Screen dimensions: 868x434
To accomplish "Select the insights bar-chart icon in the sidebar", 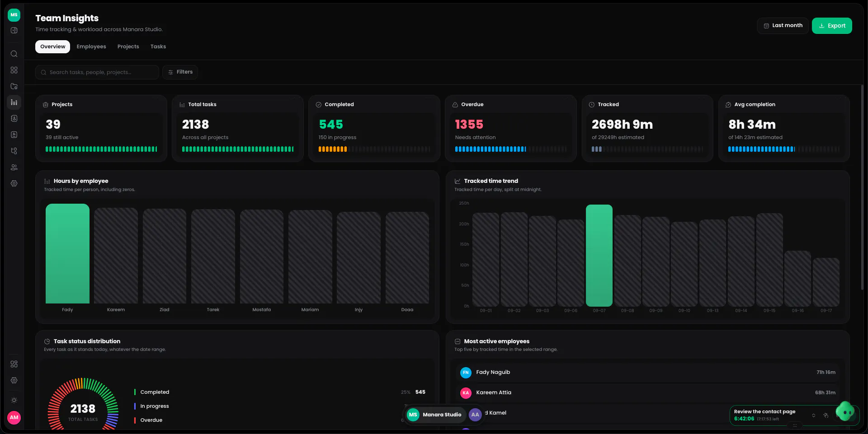I will [14, 103].
